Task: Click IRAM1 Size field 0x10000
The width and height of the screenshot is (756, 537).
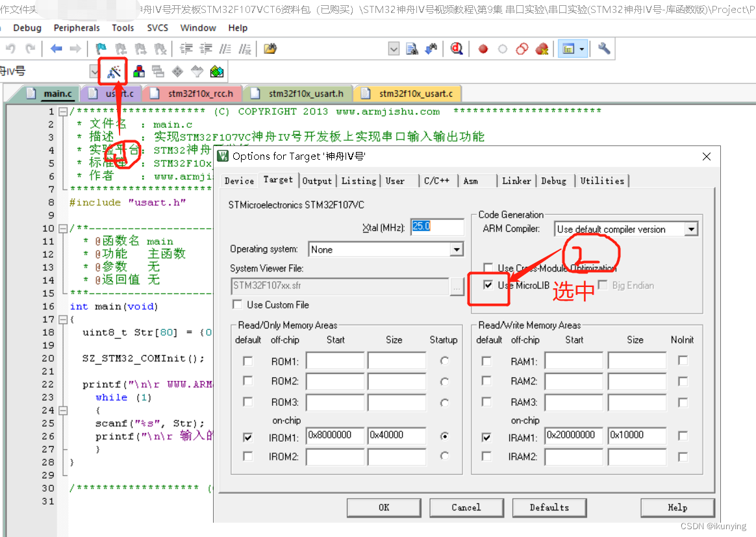Action: 637,436
